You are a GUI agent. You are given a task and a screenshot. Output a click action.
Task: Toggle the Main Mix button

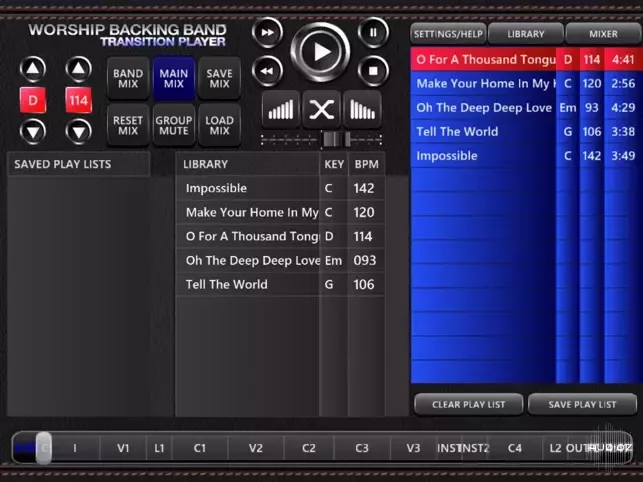click(x=174, y=78)
